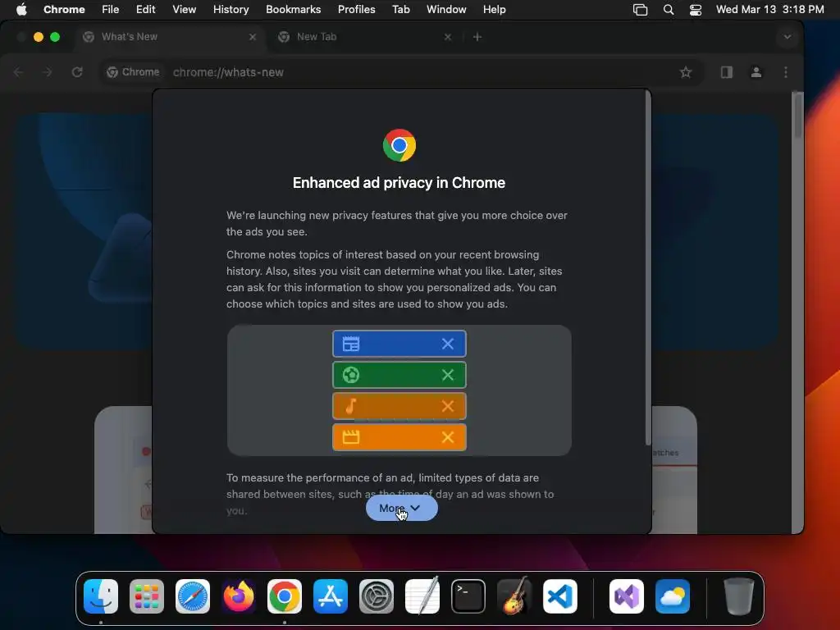Open the profile avatar icon
The height and width of the screenshot is (630, 840).
756,72
